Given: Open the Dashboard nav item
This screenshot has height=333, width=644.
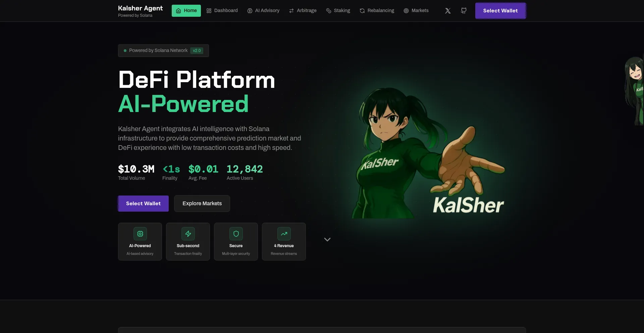Looking at the screenshot, I should [222, 11].
